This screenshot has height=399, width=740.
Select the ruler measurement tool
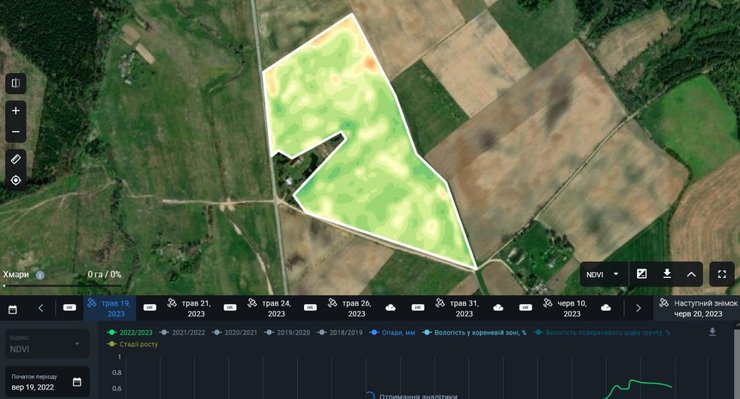pyautogui.click(x=16, y=159)
